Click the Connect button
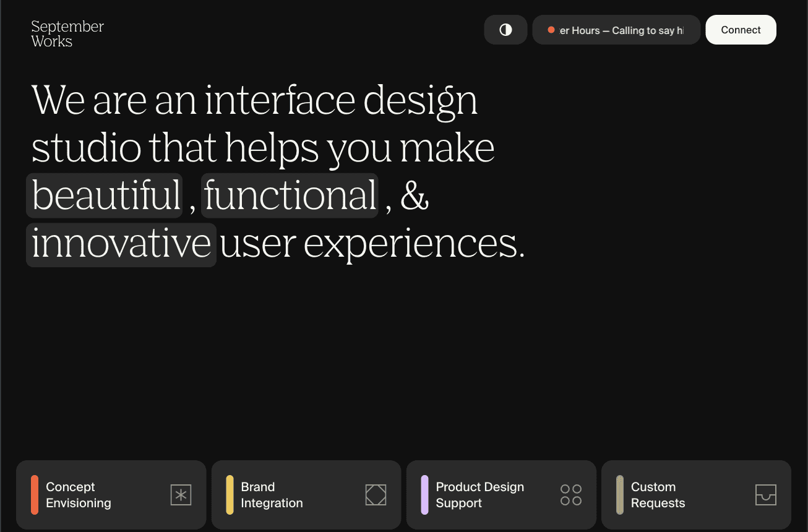Viewport: 808px width, 532px height. pyautogui.click(x=741, y=30)
